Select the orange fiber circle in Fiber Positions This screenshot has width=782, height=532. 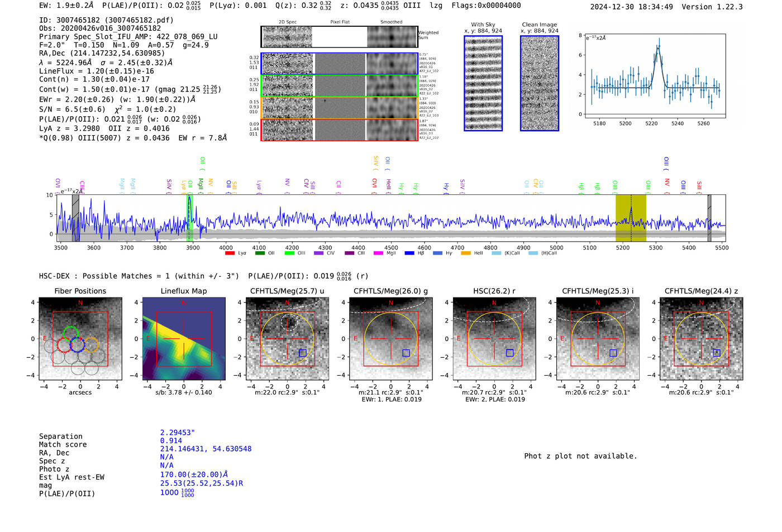click(x=91, y=344)
